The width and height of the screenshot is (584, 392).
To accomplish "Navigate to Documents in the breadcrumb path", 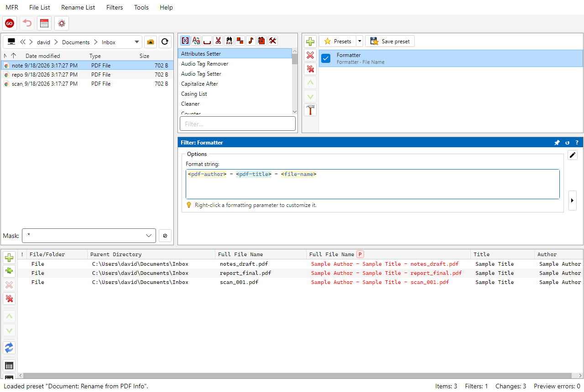I will click(76, 42).
